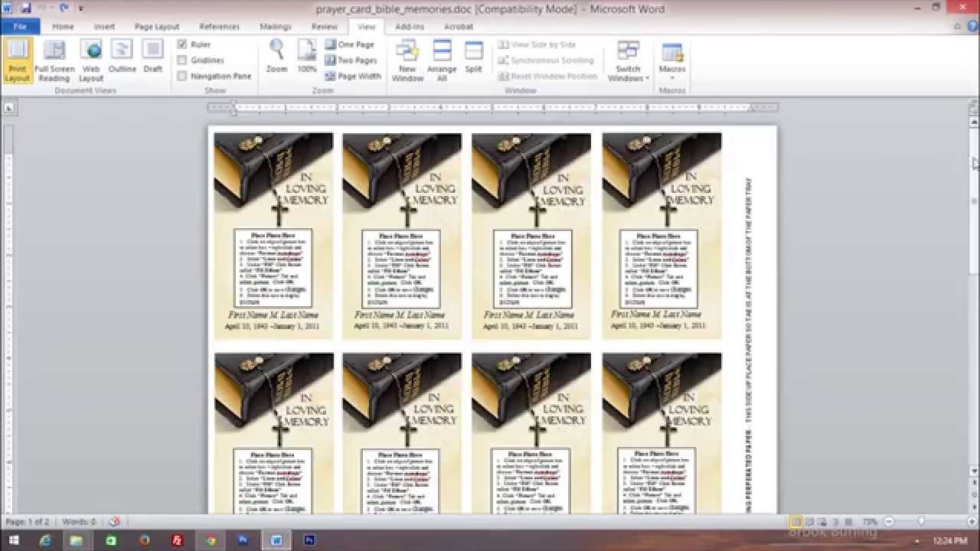Open Firefox from taskbar
Viewport: 980px width, 551px height.
(144, 540)
